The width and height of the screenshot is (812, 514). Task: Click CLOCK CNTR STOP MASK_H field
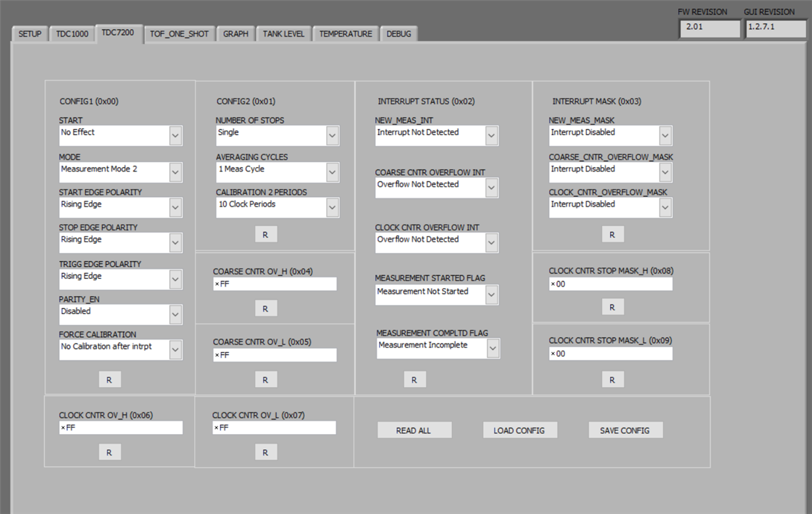[611, 283]
